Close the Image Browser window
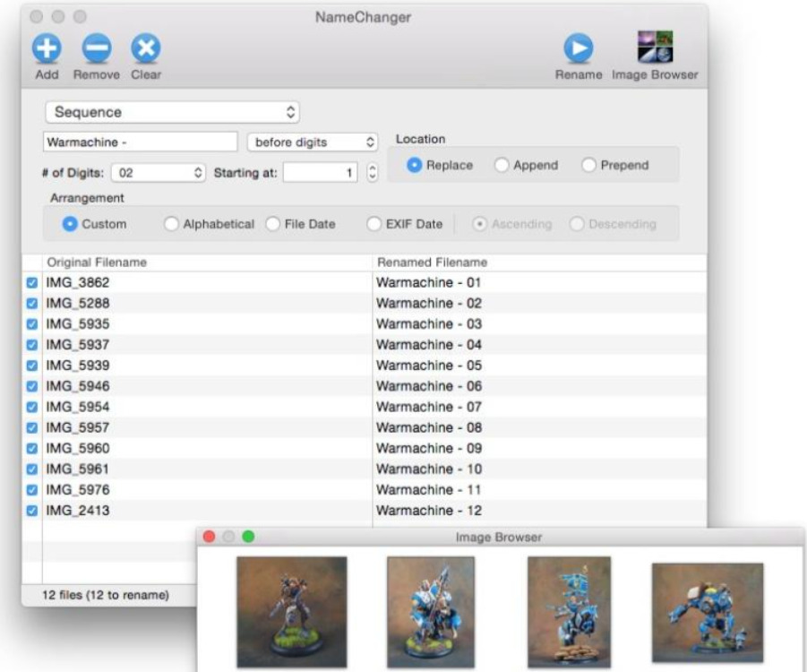 [209, 537]
